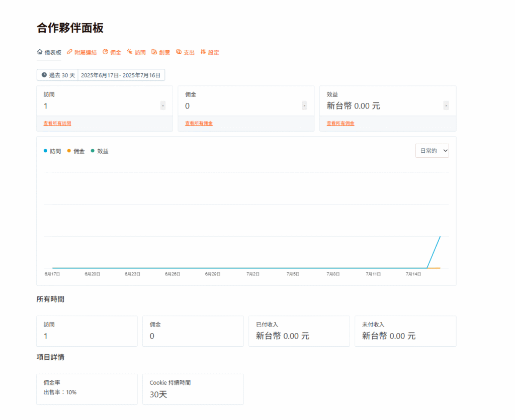Open the 過去 30 天 date range picker
The image size is (515, 420).
tap(58, 75)
